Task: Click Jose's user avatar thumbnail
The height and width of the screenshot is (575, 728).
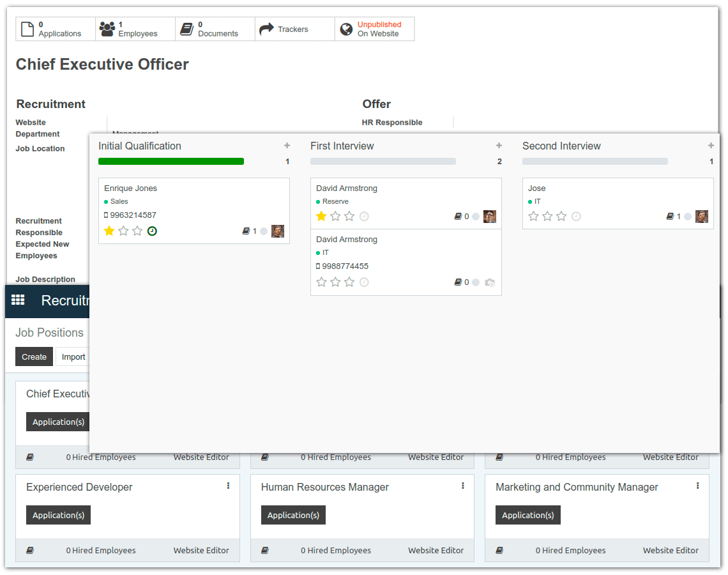Action: coord(701,217)
